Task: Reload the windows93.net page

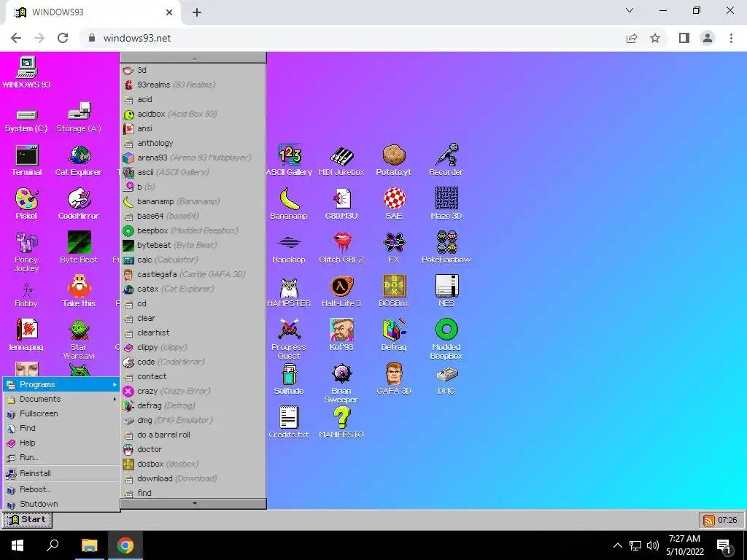Action: click(63, 38)
